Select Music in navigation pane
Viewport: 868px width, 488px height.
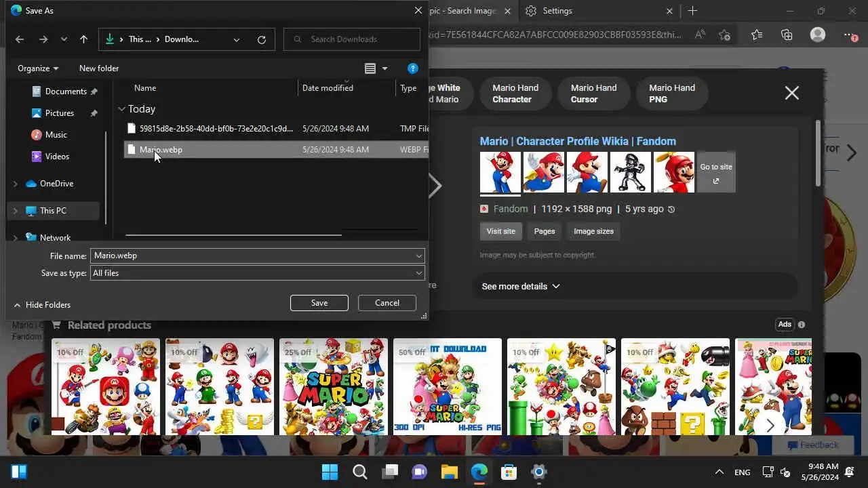point(56,135)
